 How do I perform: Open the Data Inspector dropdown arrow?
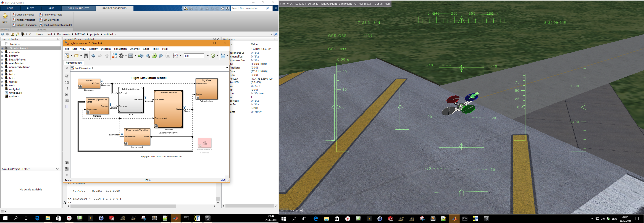(x=181, y=56)
